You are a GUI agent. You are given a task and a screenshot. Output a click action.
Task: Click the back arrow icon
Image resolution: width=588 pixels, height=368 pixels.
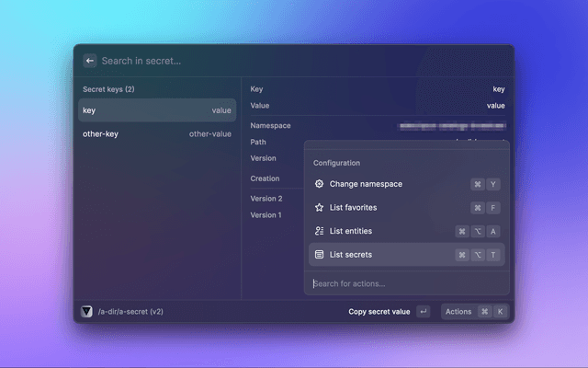click(x=90, y=61)
